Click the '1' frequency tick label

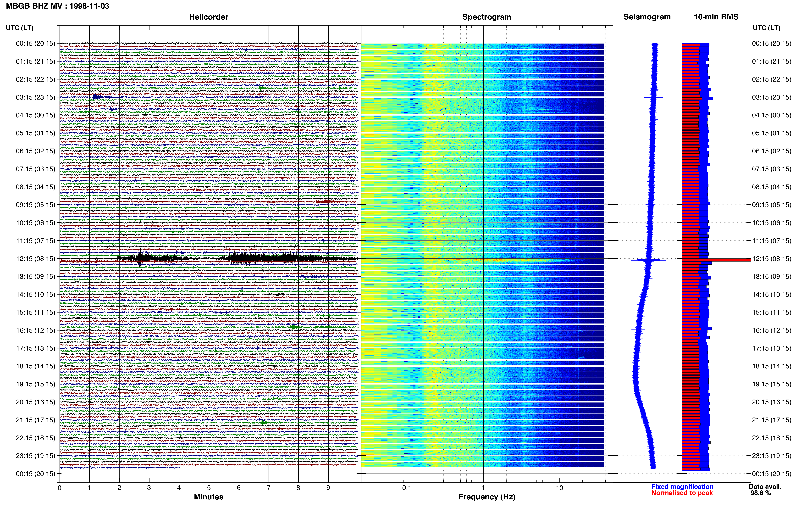(x=483, y=487)
